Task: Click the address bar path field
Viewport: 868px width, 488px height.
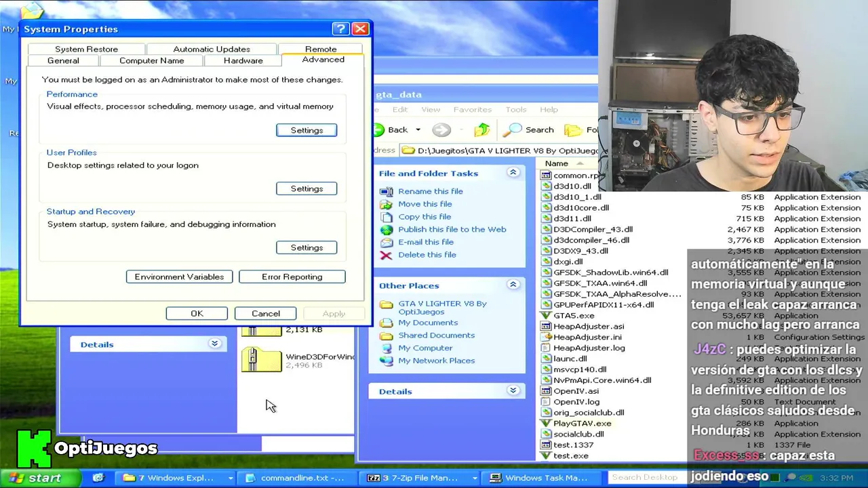Action: pyautogui.click(x=500, y=150)
